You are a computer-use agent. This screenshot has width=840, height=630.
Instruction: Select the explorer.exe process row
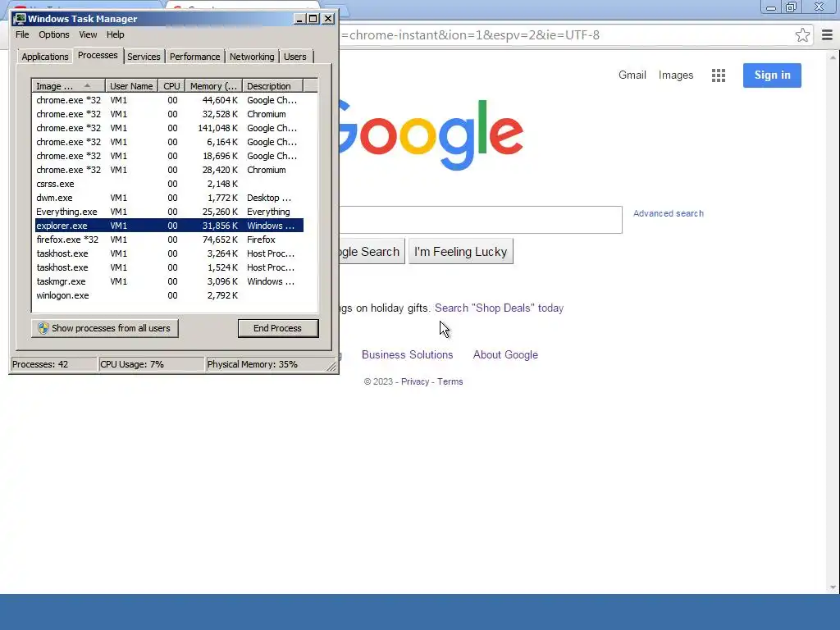169,226
